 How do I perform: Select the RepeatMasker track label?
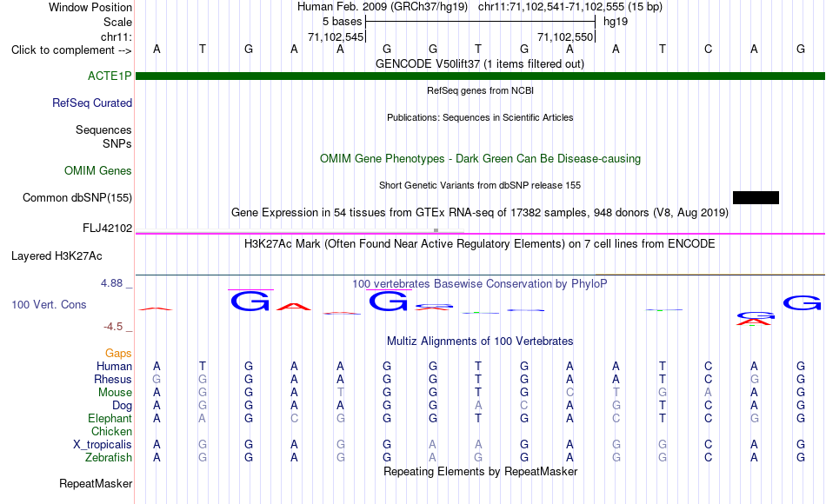point(96,483)
